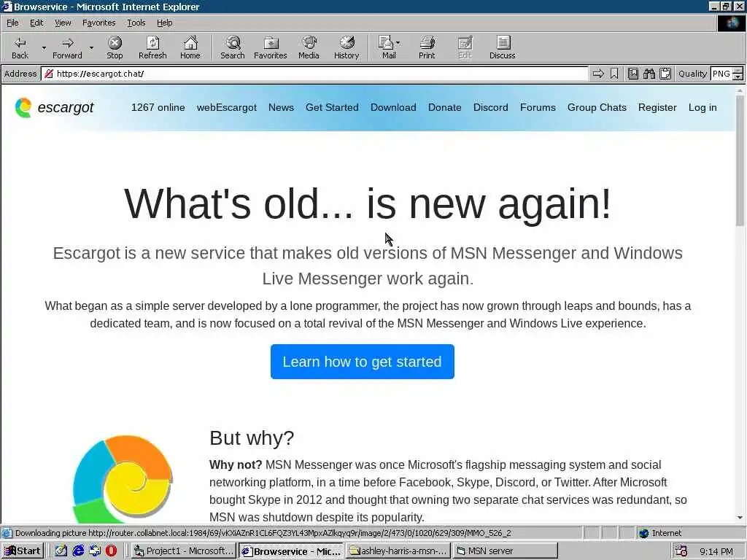Open the File menu
The image size is (747, 560).
[12, 23]
